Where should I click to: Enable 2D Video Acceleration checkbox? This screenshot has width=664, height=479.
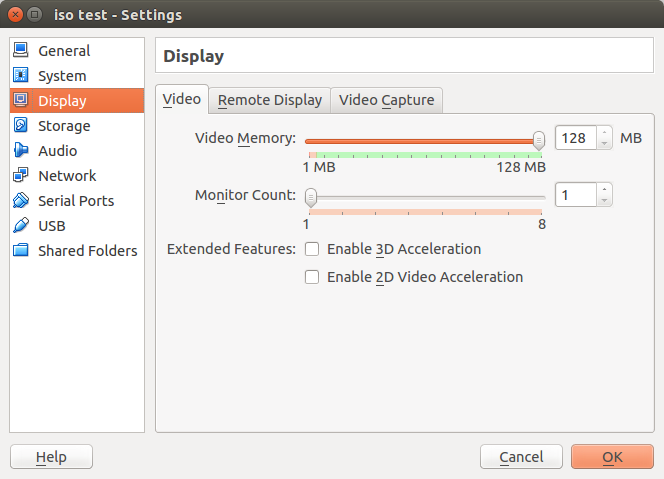(312, 277)
